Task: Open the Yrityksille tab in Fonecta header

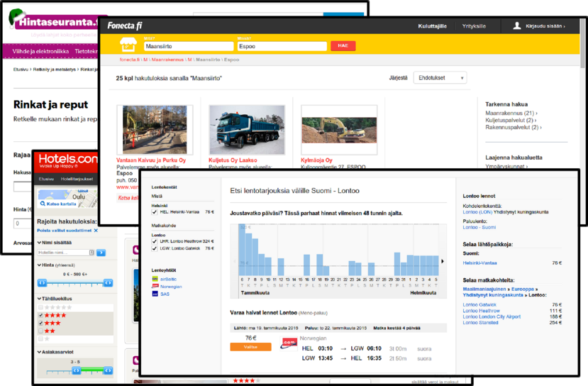Action: [x=474, y=26]
